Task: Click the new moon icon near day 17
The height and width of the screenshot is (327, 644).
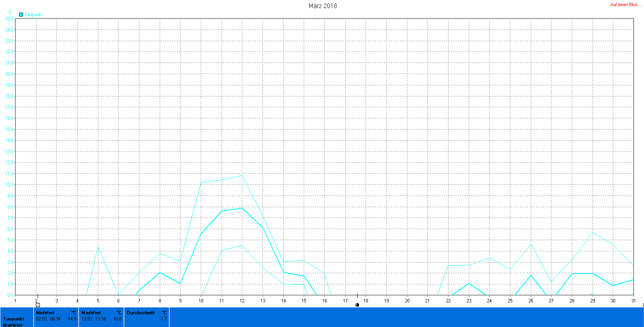Action: [357, 305]
